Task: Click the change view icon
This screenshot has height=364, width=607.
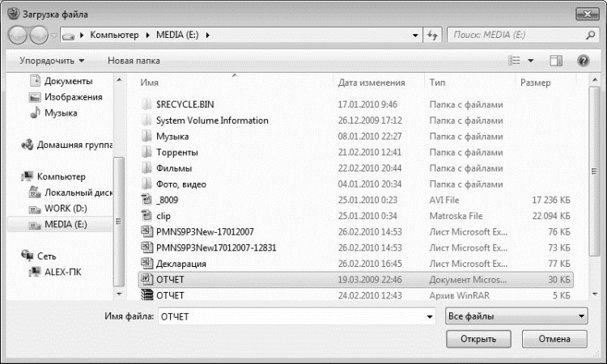Action: click(514, 61)
